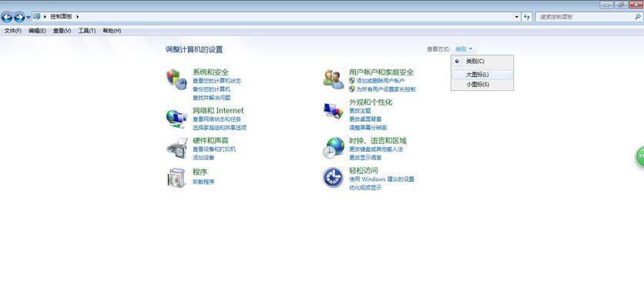The width and height of the screenshot is (644, 308).
Task: Click 为所有用户设置家长控制 link
Action: click(x=386, y=89)
